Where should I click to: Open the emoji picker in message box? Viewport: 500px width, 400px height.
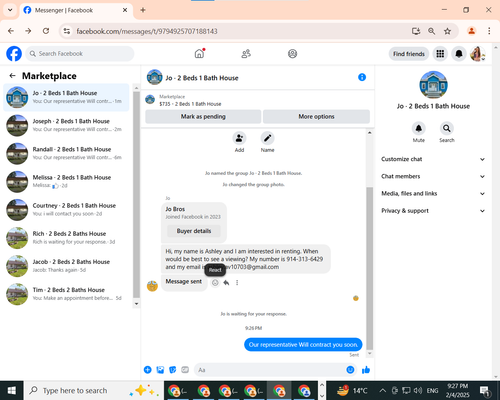[350, 370]
